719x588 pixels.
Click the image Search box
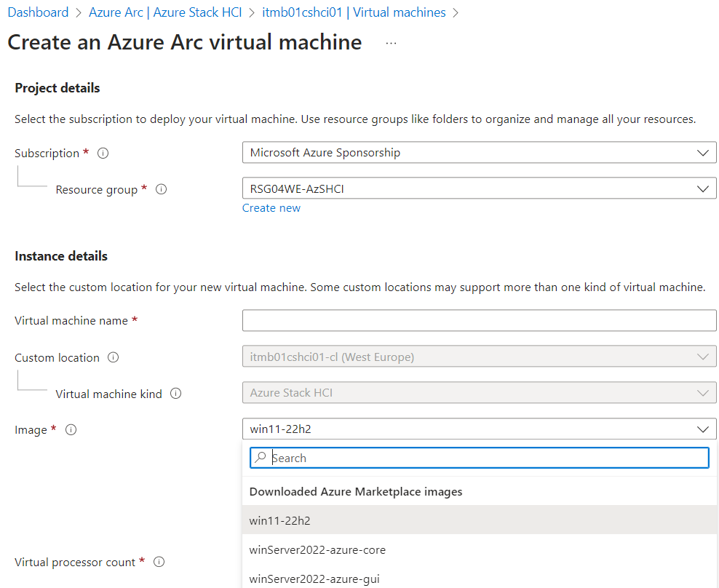point(479,458)
